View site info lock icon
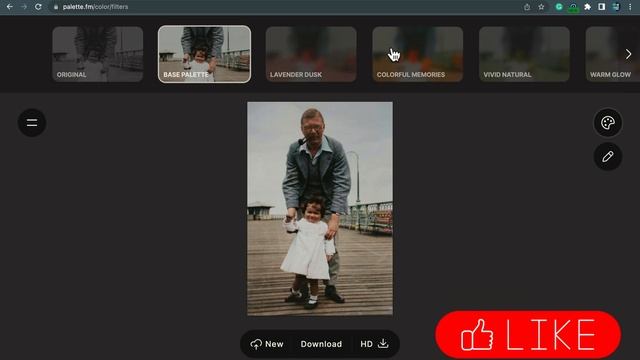The height and width of the screenshot is (360, 640). point(56,7)
